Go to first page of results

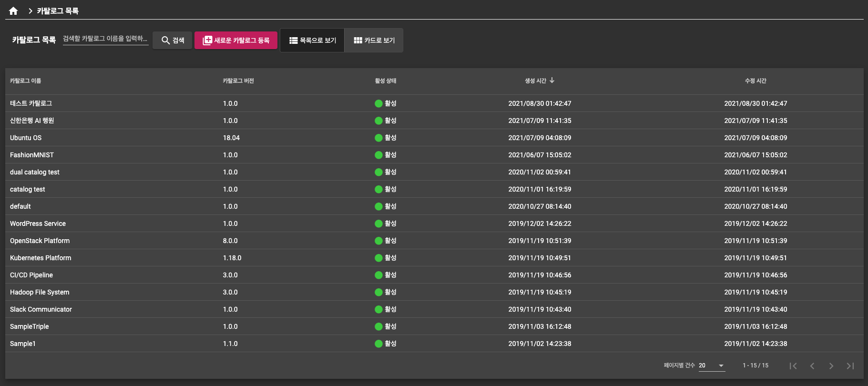pyautogui.click(x=793, y=366)
